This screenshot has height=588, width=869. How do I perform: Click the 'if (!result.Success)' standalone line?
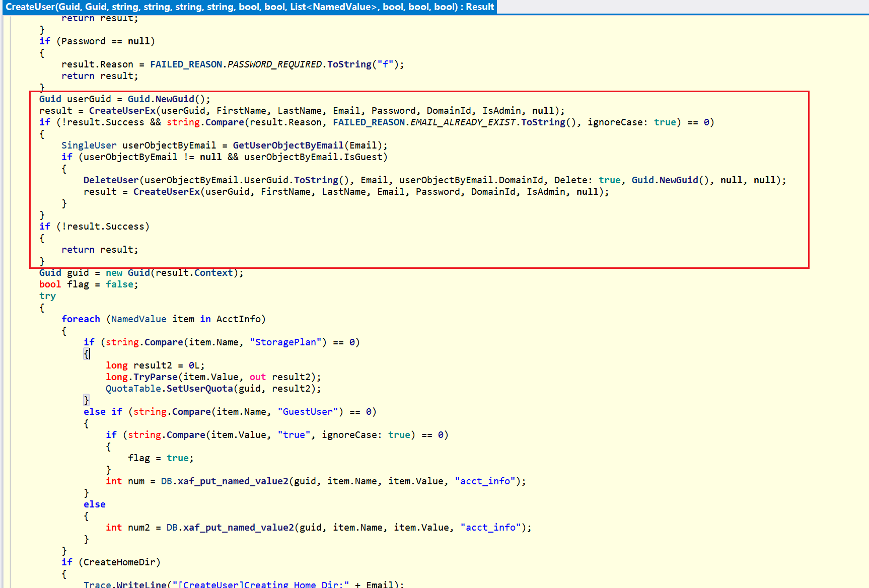point(94,227)
